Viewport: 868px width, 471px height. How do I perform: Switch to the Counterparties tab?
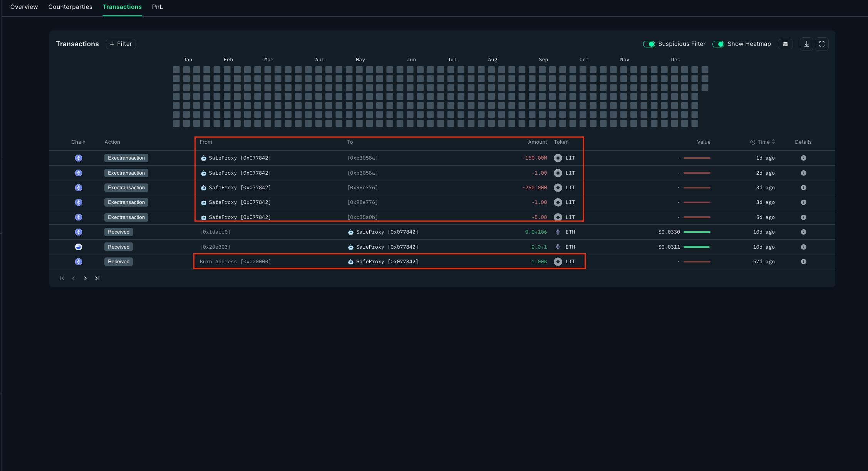tap(70, 7)
